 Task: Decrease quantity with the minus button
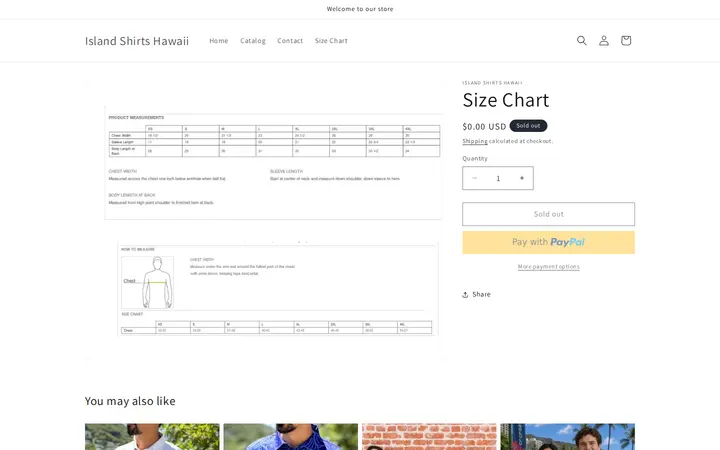(474, 178)
